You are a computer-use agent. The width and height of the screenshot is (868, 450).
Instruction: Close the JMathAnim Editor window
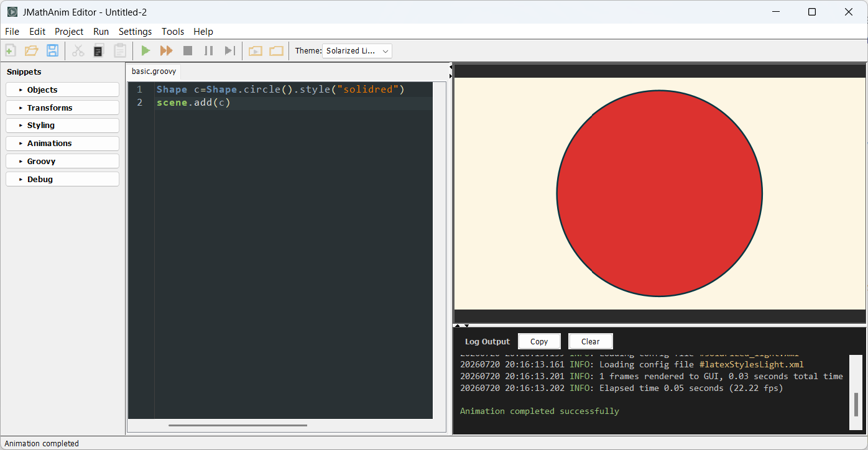tap(849, 12)
